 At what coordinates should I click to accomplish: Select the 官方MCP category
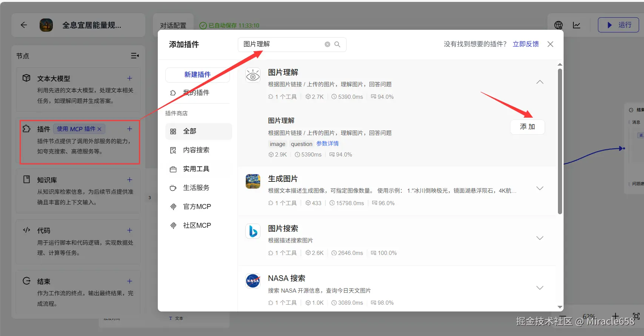click(x=199, y=207)
